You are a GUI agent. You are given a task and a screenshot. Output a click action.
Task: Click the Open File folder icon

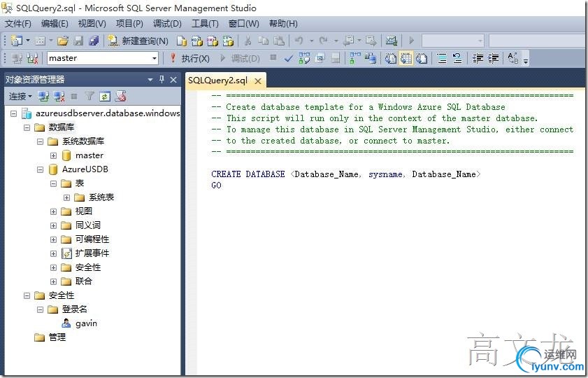63,41
